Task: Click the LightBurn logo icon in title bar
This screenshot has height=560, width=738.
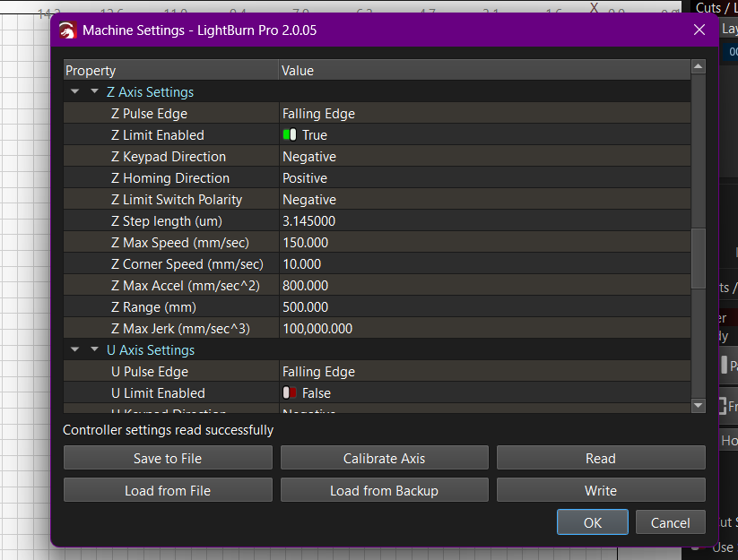Action: point(67,30)
